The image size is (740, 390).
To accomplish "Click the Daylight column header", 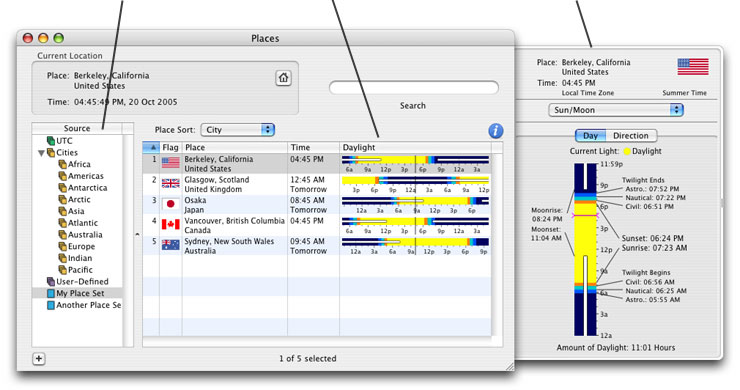I will pos(415,147).
